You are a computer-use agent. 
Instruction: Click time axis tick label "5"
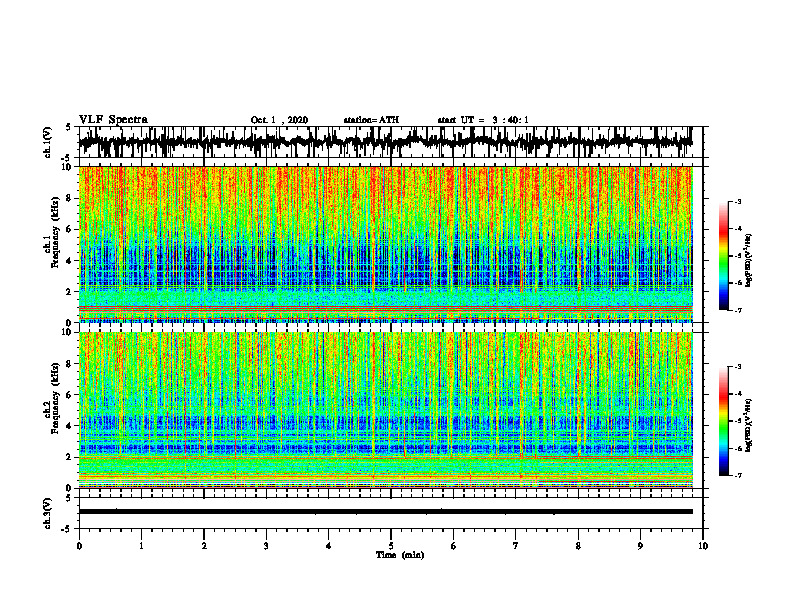(x=391, y=546)
